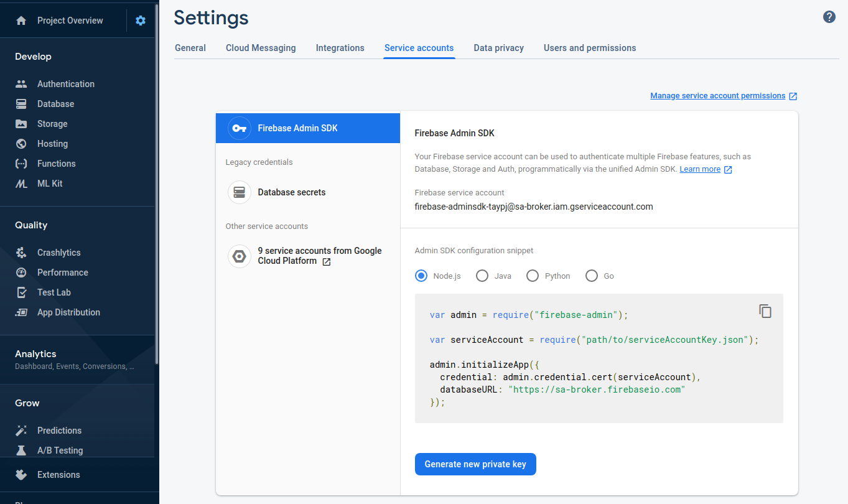The height and width of the screenshot is (504, 848).
Task: Click external link icon beside Cloud Platform
Action: [327, 262]
